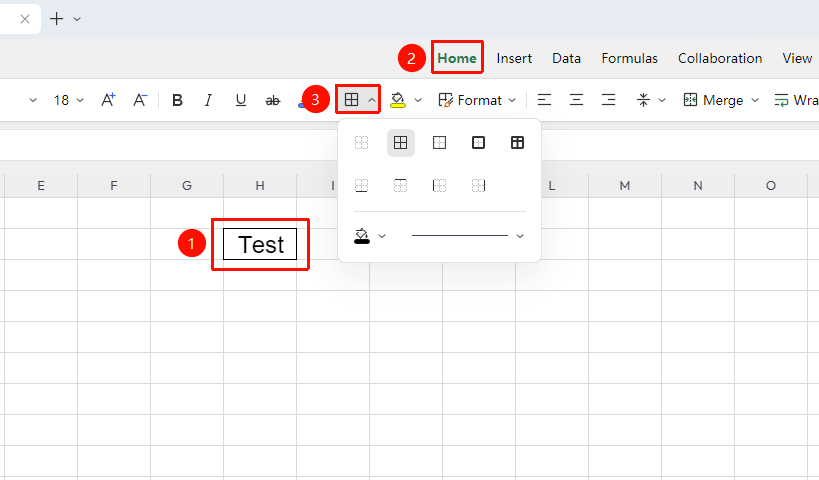819x480 pixels.
Task: Select column E header
Action: tap(41, 185)
